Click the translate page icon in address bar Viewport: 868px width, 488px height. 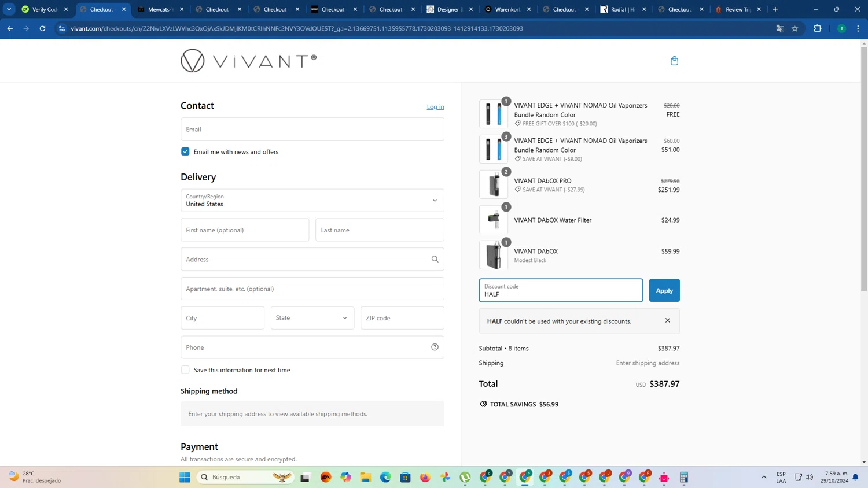click(x=780, y=28)
